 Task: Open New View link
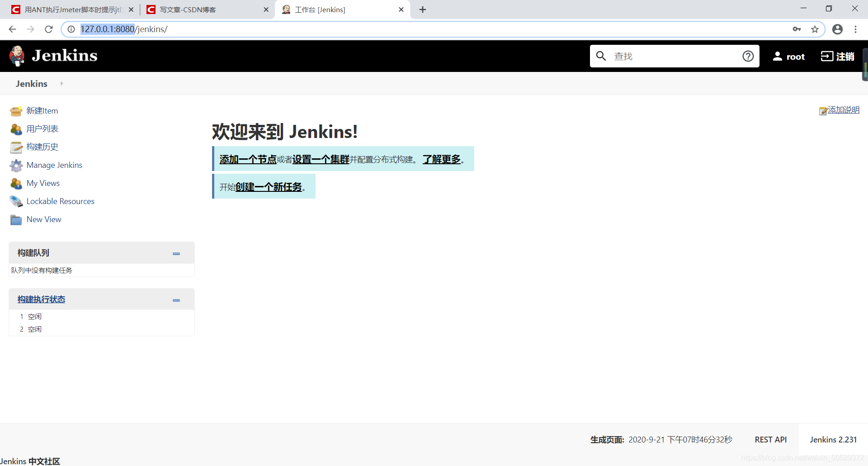44,219
